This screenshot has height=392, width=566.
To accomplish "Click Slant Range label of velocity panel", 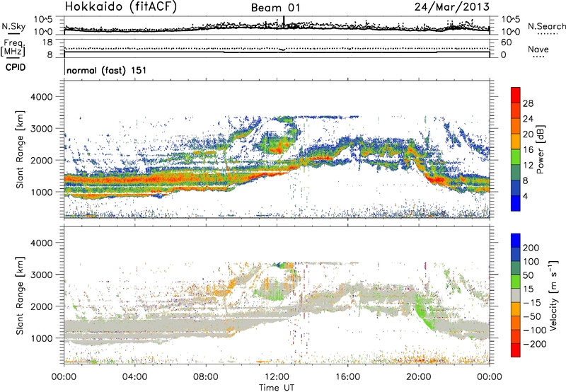I will [x=20, y=295].
